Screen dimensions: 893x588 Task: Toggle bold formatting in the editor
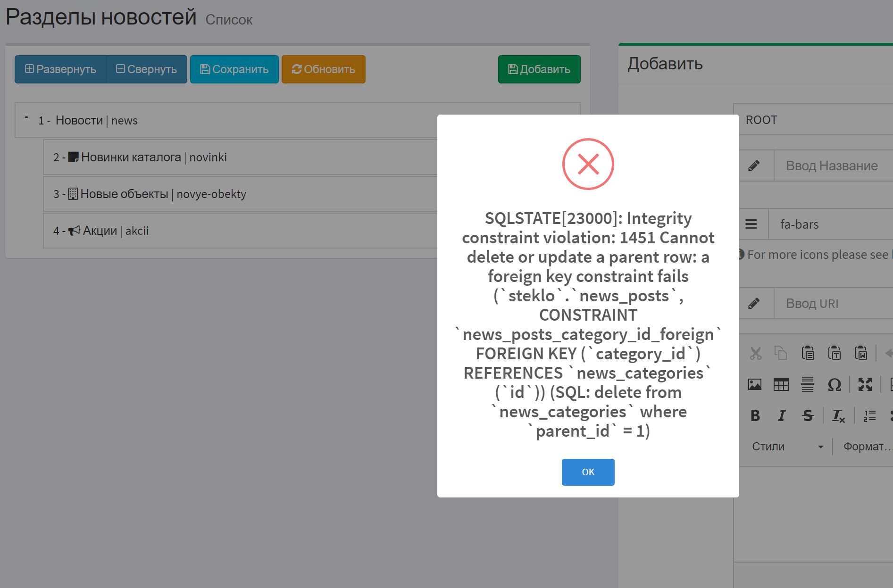coord(755,416)
